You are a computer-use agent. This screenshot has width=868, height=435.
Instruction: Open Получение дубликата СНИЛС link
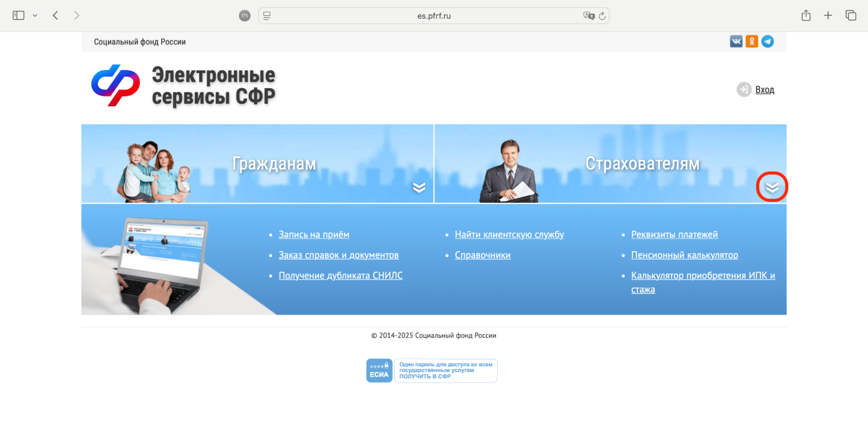point(340,276)
